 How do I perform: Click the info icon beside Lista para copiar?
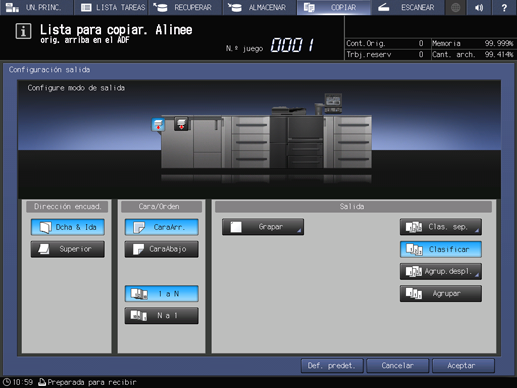point(23,31)
